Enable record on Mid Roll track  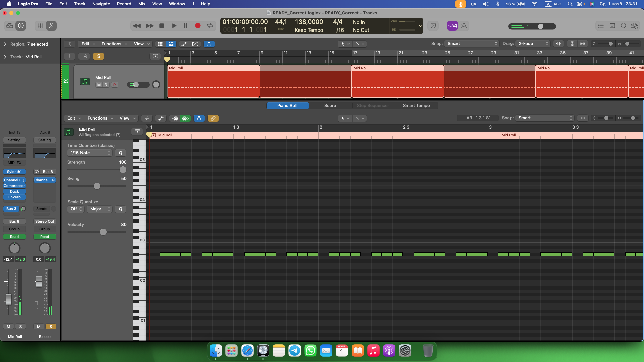click(115, 85)
